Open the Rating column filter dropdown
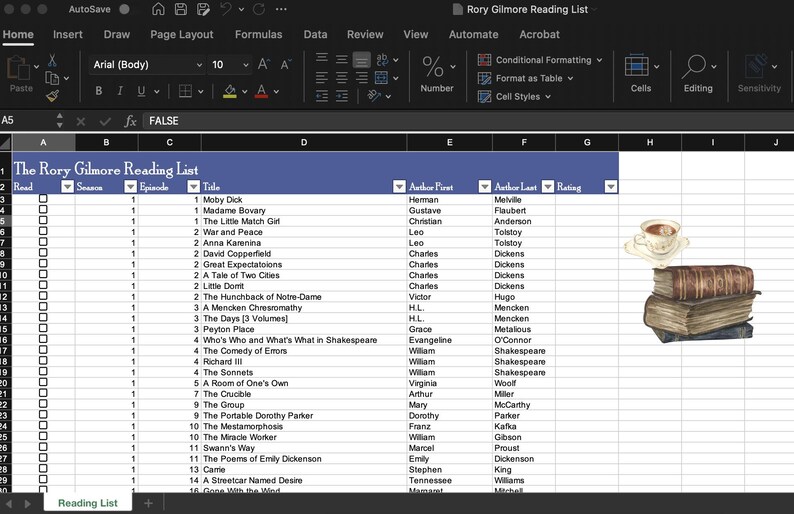794x514 pixels. (611, 187)
